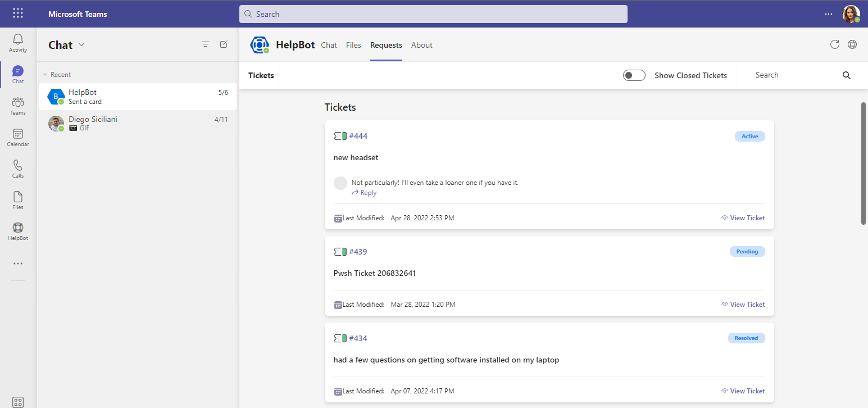Image resolution: width=868 pixels, height=408 pixels.
Task: Click calendar icon on Mar 28 Last Modified
Action: [338, 305]
